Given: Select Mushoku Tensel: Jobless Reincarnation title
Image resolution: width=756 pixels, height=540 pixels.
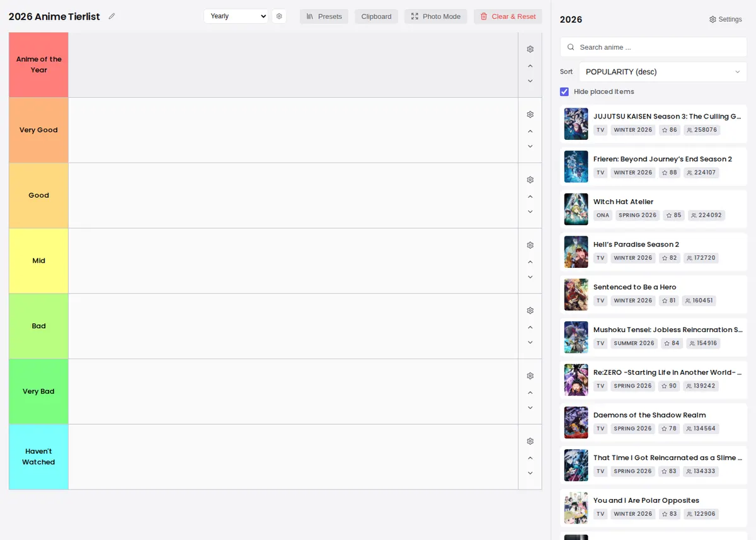Looking at the screenshot, I should click(x=667, y=330).
